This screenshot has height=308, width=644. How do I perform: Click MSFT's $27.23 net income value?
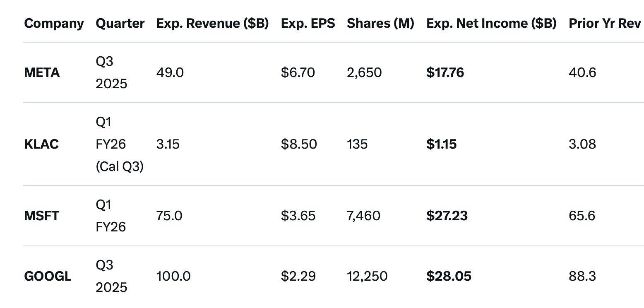[447, 216]
